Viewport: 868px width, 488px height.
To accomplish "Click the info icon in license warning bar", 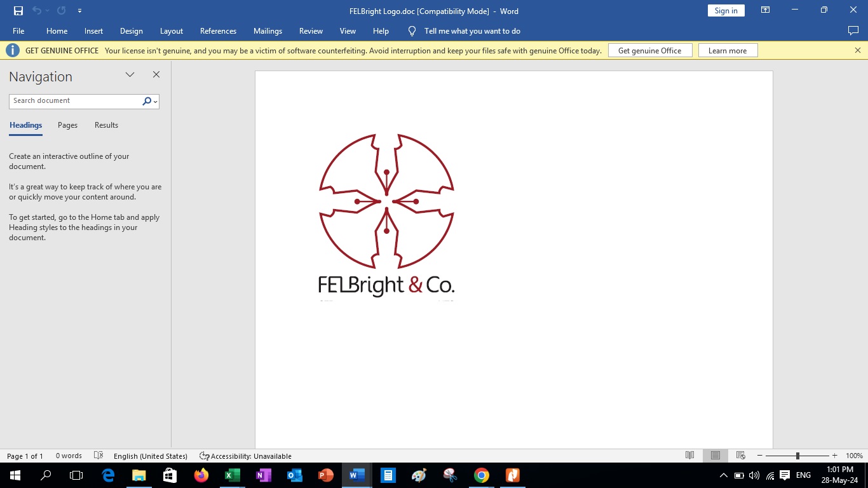I will pos(13,50).
